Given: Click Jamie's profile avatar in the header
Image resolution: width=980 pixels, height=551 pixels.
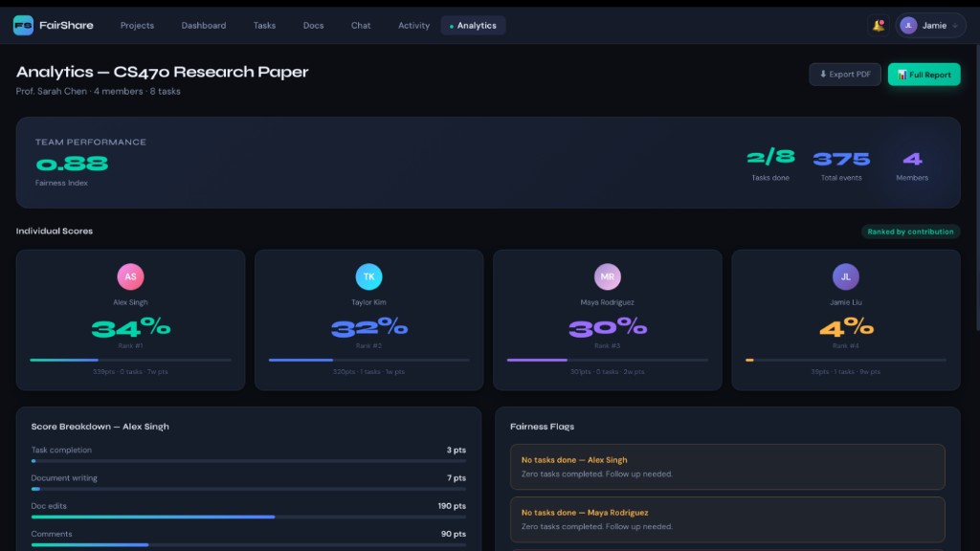Looking at the screenshot, I should tap(907, 25).
